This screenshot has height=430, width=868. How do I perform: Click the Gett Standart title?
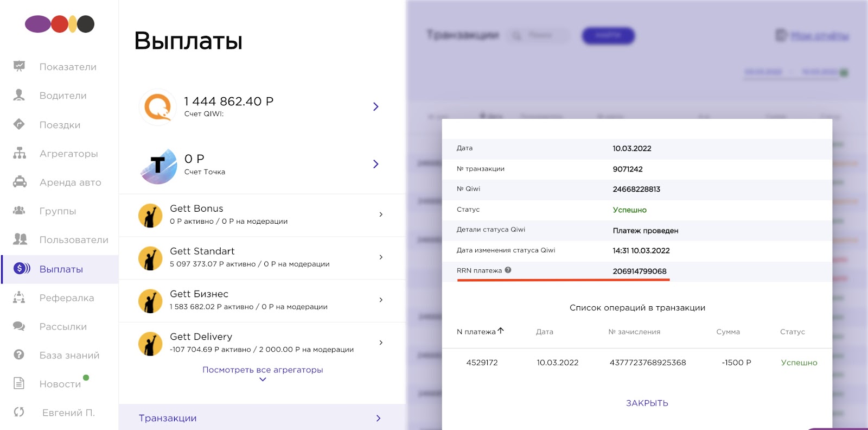(x=202, y=251)
